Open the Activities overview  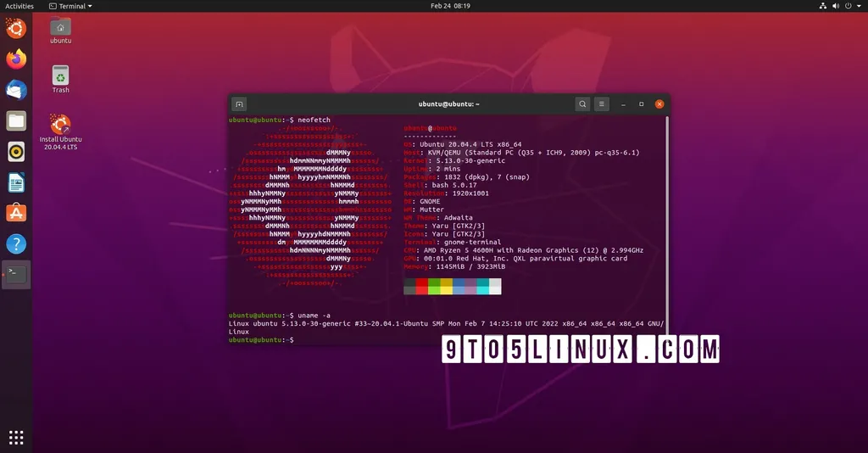[19, 6]
